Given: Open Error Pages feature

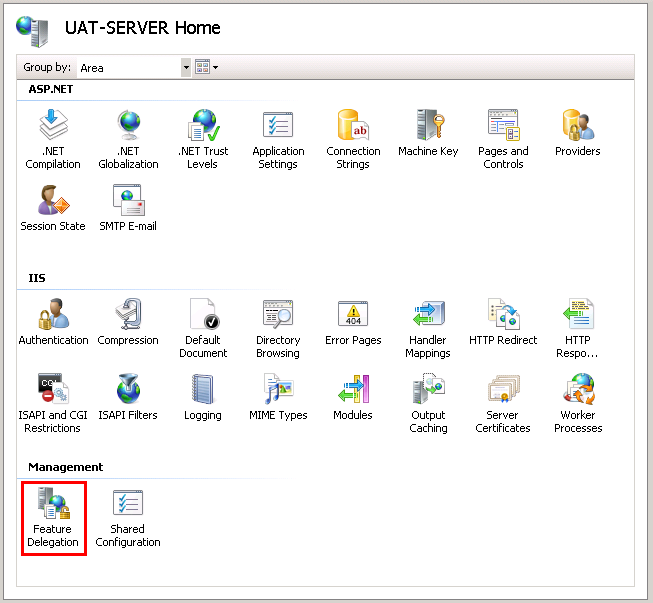Looking at the screenshot, I should click(353, 322).
